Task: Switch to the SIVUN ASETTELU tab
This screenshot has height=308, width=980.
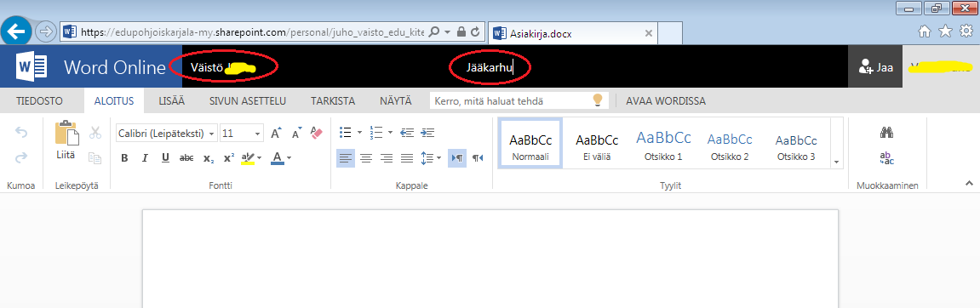Action: (248, 100)
